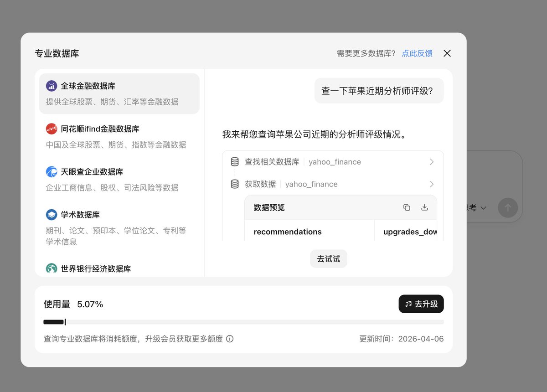
Task: Click the database icon beside 获取数据
Action: [x=235, y=184]
